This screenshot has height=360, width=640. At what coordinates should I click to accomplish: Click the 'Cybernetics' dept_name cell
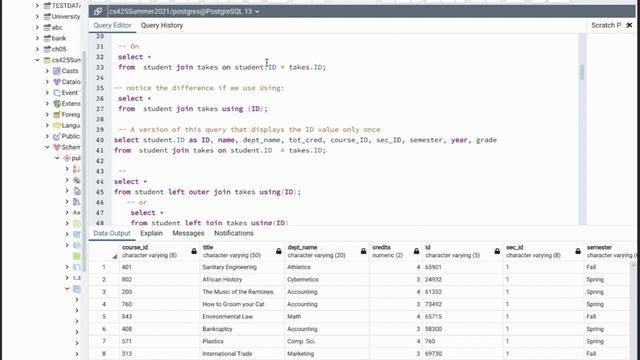point(327,280)
